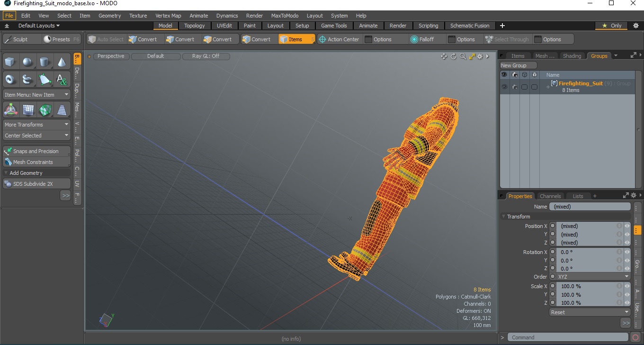The width and height of the screenshot is (644, 345).
Task: Open the MaxToModo menu
Action: pyautogui.click(x=285, y=16)
